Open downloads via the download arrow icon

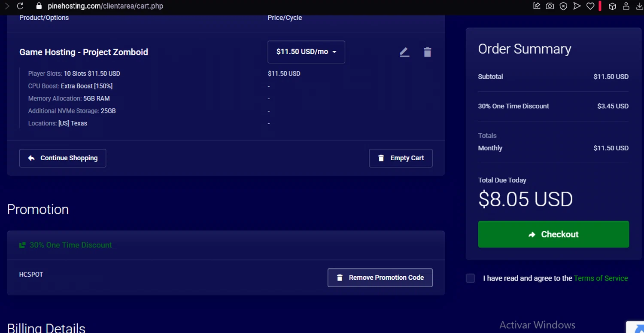(x=640, y=6)
